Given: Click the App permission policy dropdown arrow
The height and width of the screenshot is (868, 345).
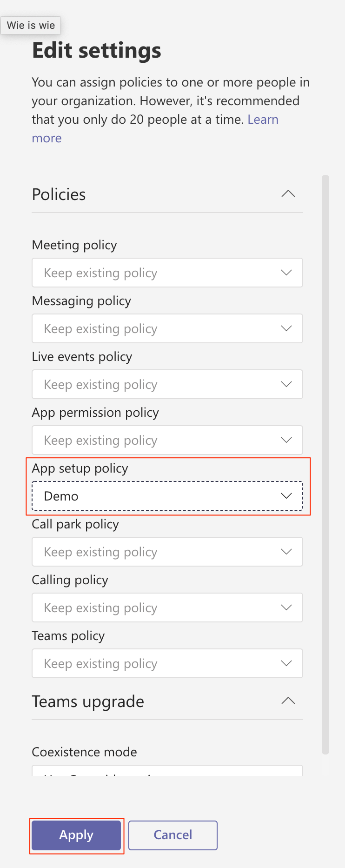Looking at the screenshot, I should pyautogui.click(x=287, y=440).
